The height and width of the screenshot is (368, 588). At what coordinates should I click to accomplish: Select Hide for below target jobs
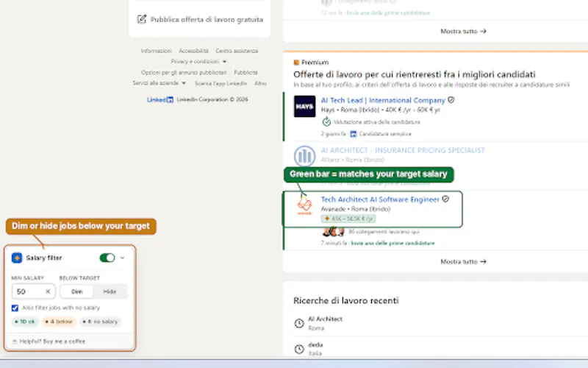click(x=110, y=291)
